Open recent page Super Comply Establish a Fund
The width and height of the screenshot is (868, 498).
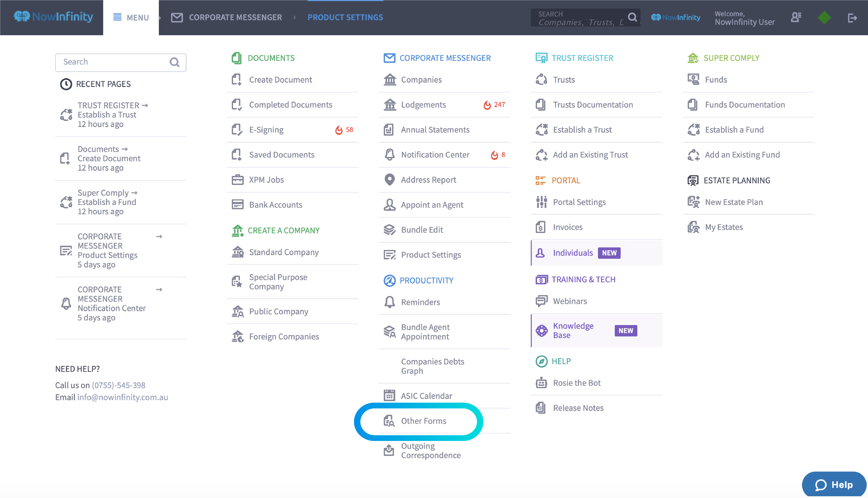click(x=121, y=202)
